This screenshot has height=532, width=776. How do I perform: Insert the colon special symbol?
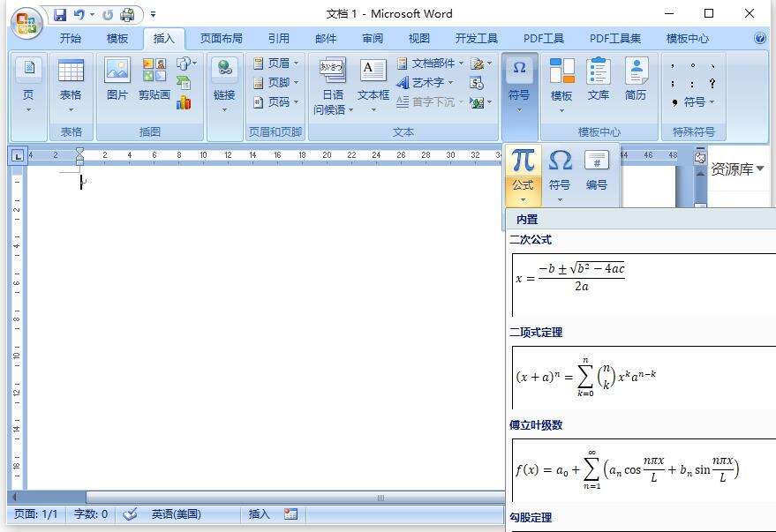click(692, 84)
